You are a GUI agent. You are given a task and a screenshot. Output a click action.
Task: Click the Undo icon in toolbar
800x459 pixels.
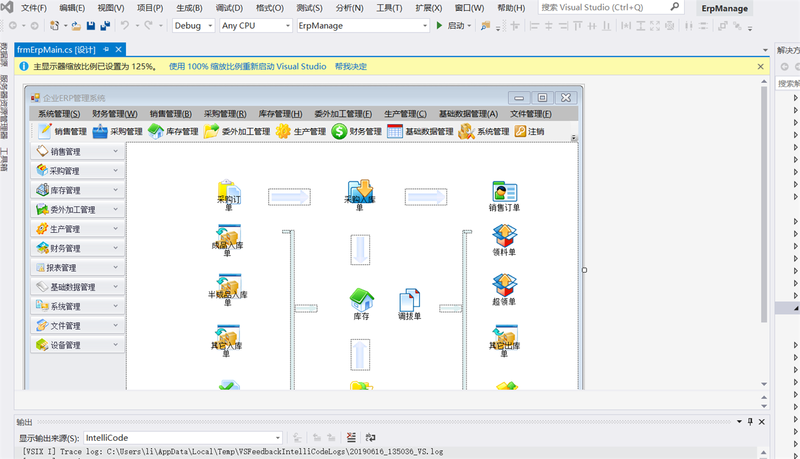[125, 26]
